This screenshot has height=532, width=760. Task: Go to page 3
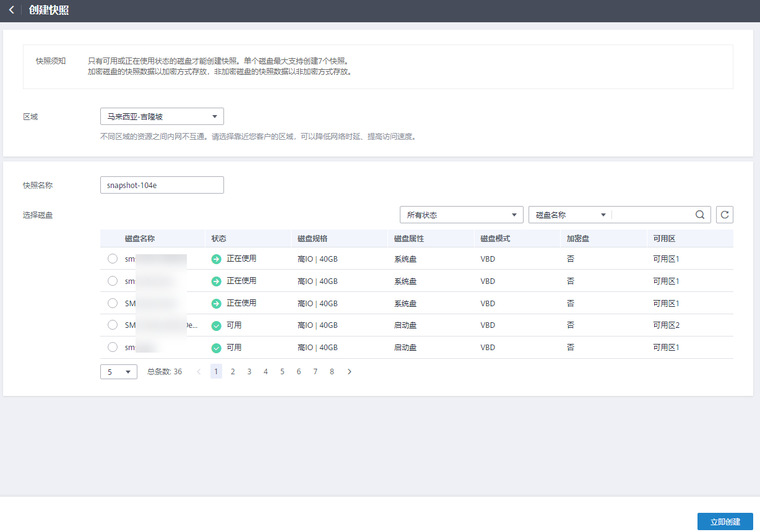tap(249, 372)
